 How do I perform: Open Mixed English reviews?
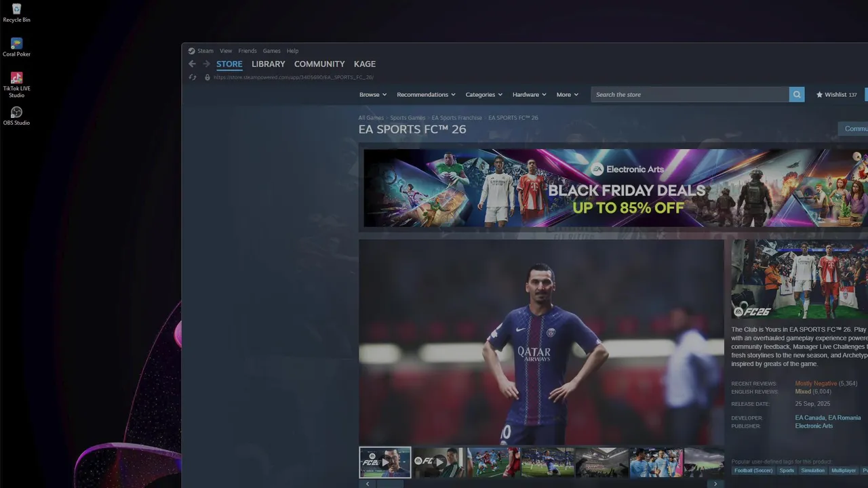click(x=803, y=392)
